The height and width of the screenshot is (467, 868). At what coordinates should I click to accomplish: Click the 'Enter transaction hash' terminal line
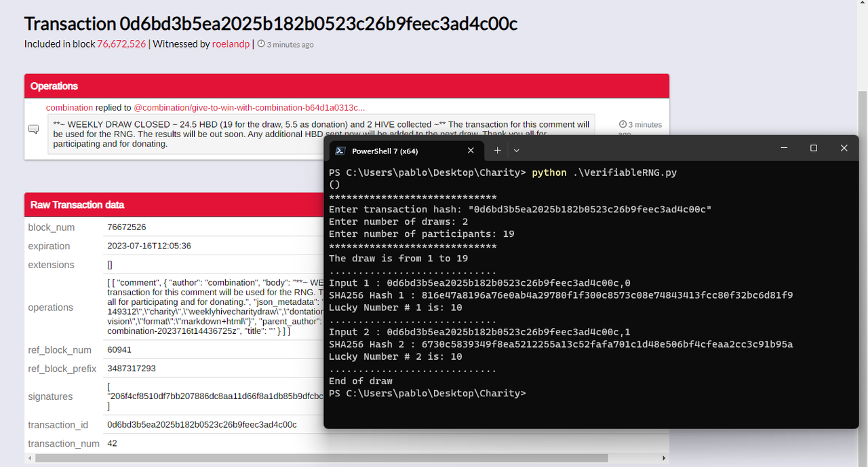click(x=520, y=209)
